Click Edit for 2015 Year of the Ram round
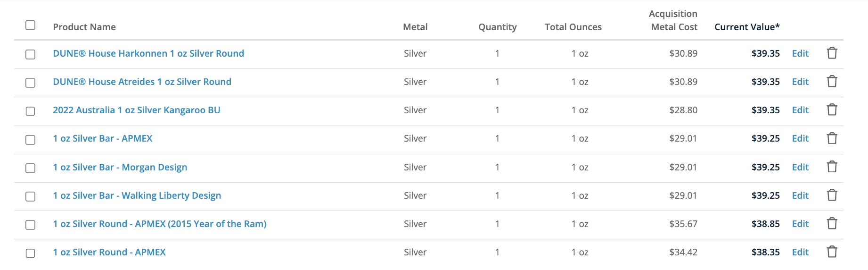 coord(800,224)
